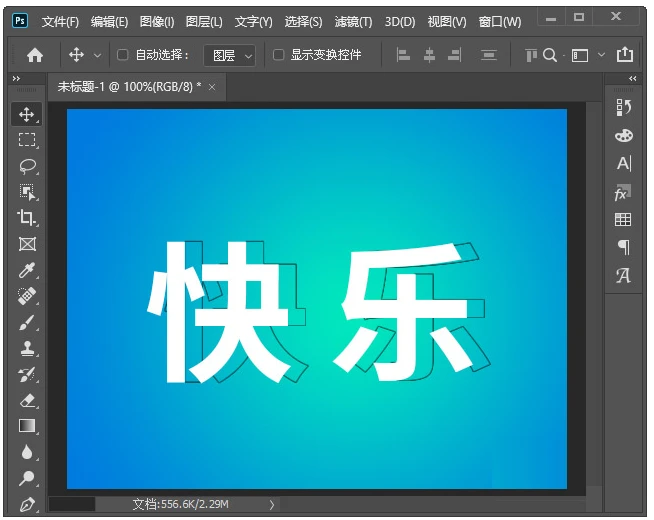
Task: Select the Dodge tool
Action: [x=27, y=478]
